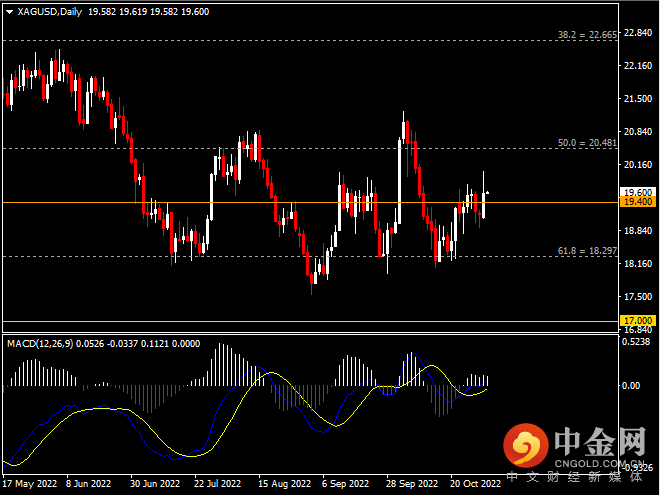Viewport: 660px width, 495px height.
Task: Click the 20.160 price axis value
Action: coord(638,165)
